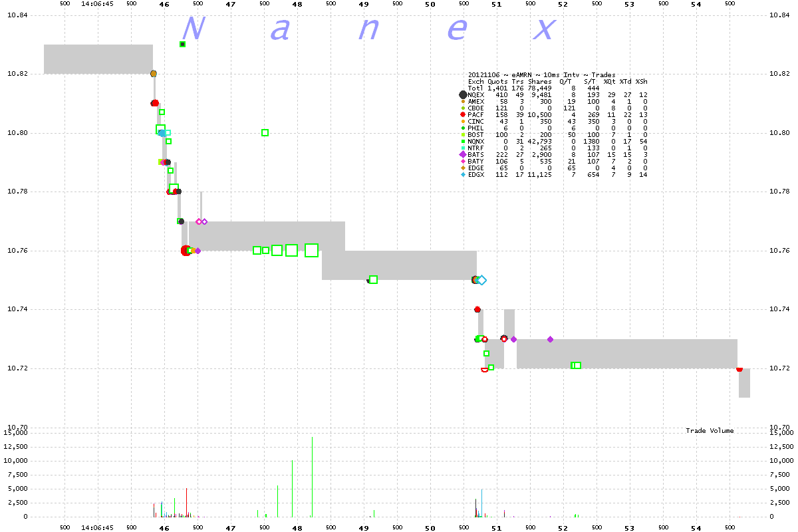Image resolution: width=798 pixels, height=532 pixels.
Task: Click the PHIL green legend marker
Action: pos(463,128)
